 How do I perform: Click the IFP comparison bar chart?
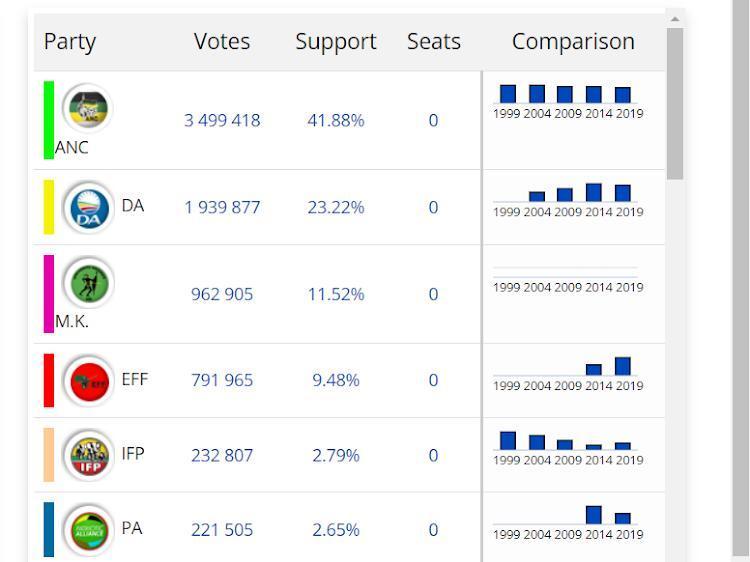point(566,446)
